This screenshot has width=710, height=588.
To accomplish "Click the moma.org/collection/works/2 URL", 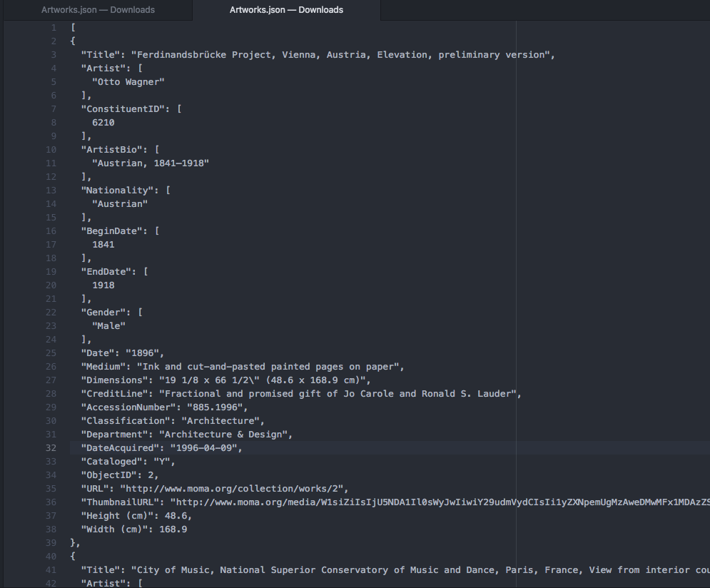I will (233, 489).
